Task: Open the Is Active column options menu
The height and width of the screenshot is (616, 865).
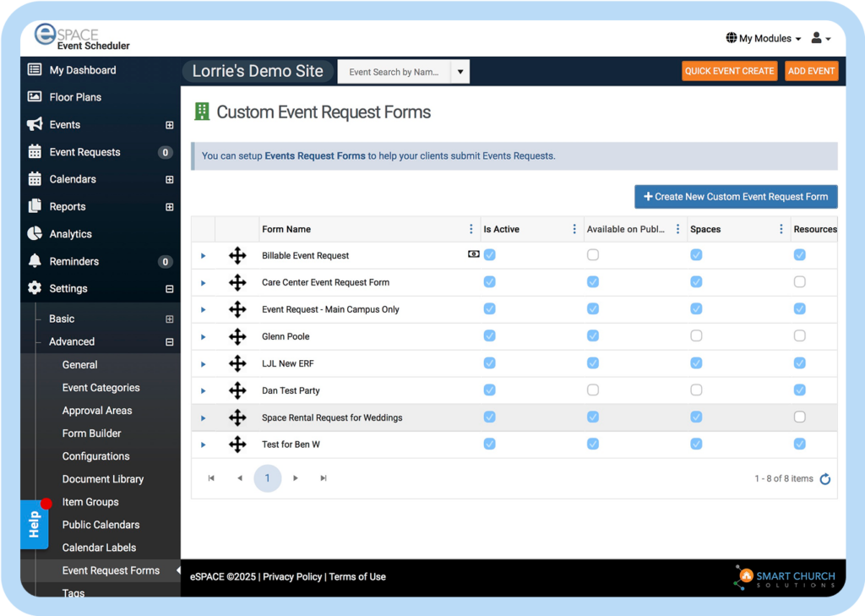Action: coord(574,229)
